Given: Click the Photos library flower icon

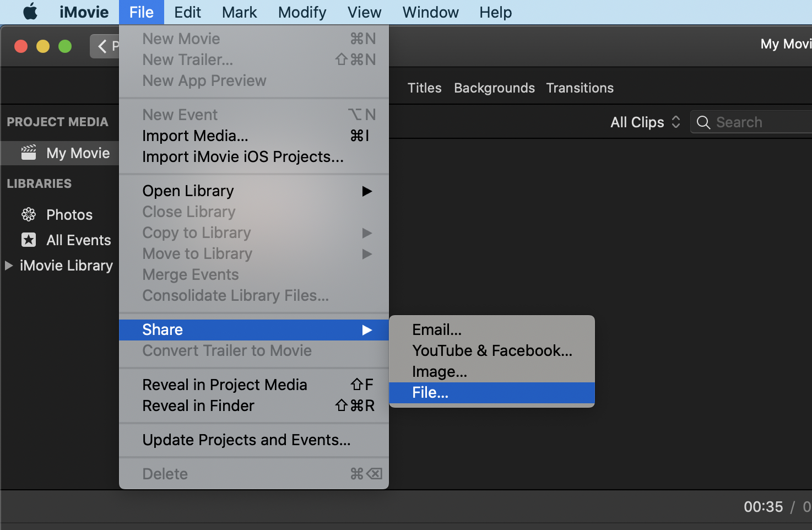Looking at the screenshot, I should pyautogui.click(x=29, y=214).
